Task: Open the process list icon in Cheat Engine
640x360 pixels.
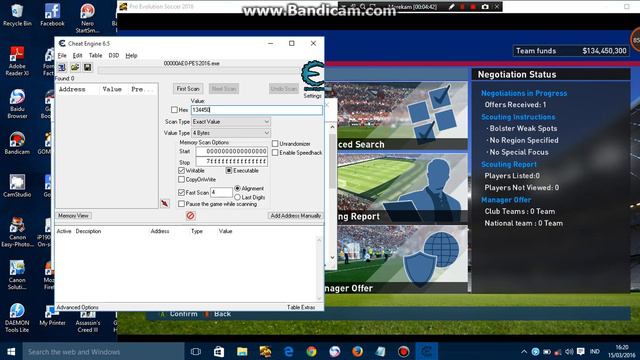Action: (62, 67)
